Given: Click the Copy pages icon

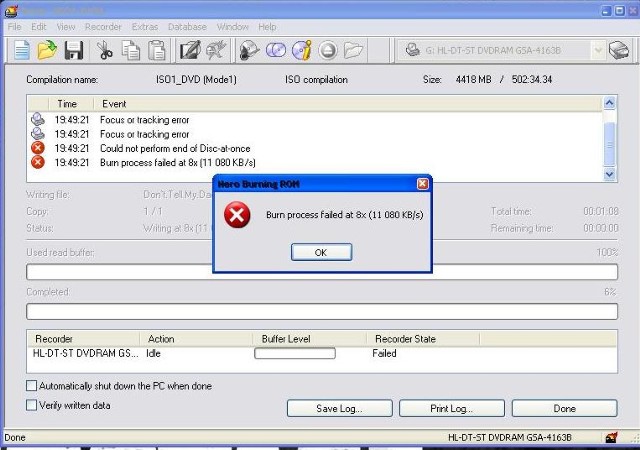Looking at the screenshot, I should (131, 51).
